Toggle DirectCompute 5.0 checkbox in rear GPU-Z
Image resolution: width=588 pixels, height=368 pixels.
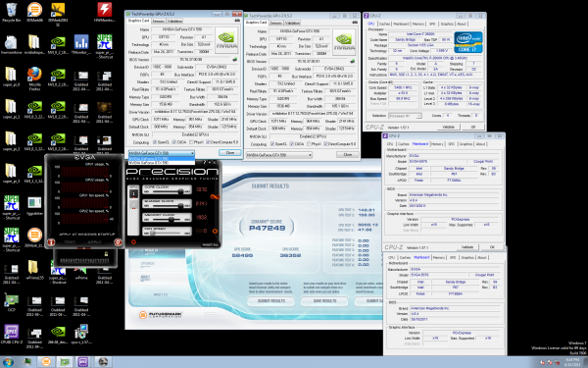(325, 144)
